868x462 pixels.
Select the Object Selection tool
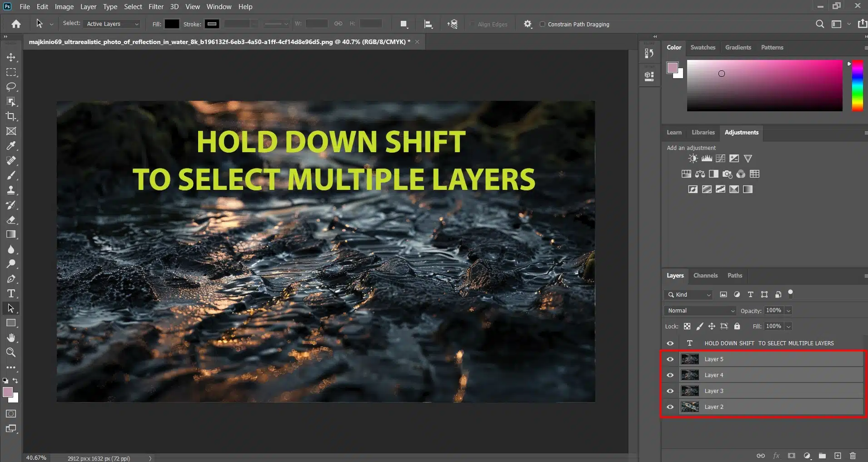pos(11,101)
